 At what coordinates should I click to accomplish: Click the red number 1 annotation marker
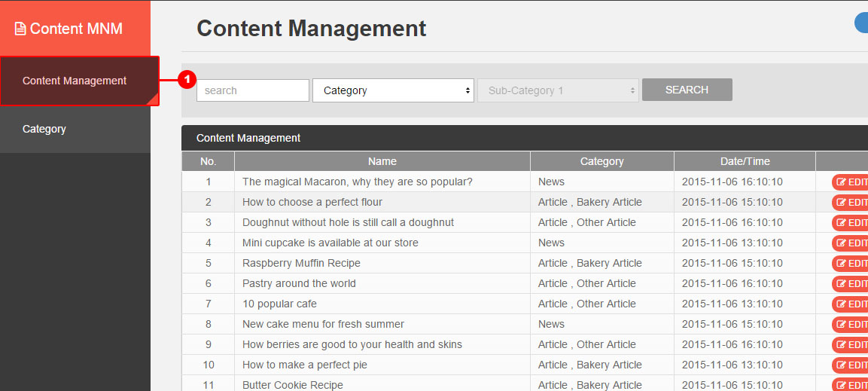(187, 79)
